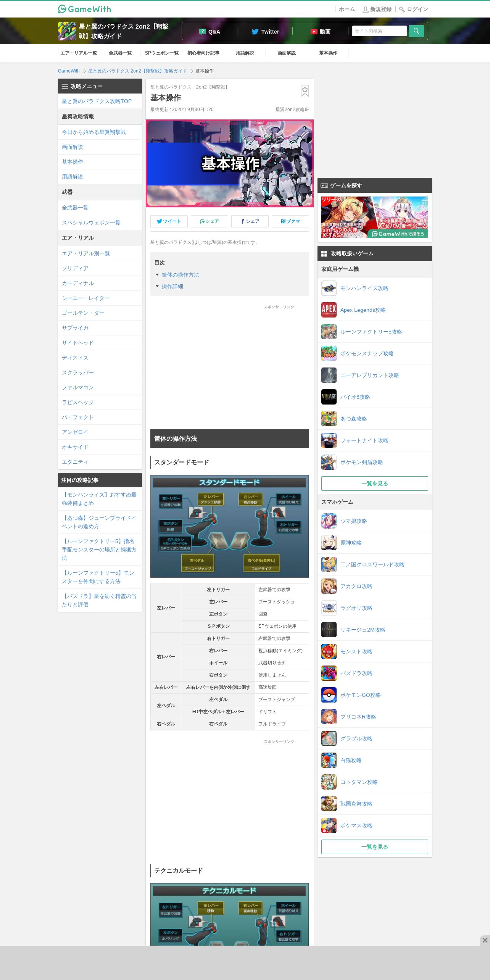Click the ゲームを探す ad banner
The image size is (490, 980).
375,217
